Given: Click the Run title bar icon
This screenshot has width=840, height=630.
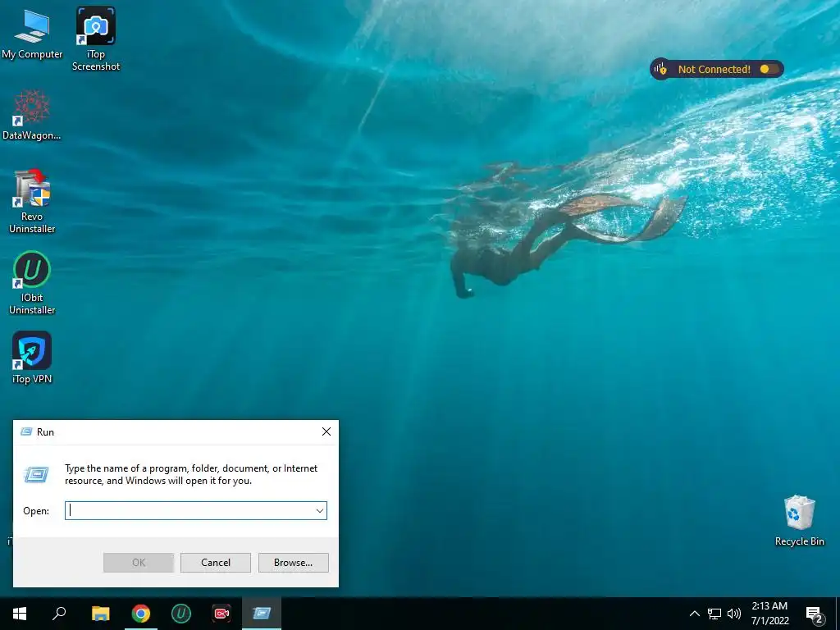Looking at the screenshot, I should [26, 431].
